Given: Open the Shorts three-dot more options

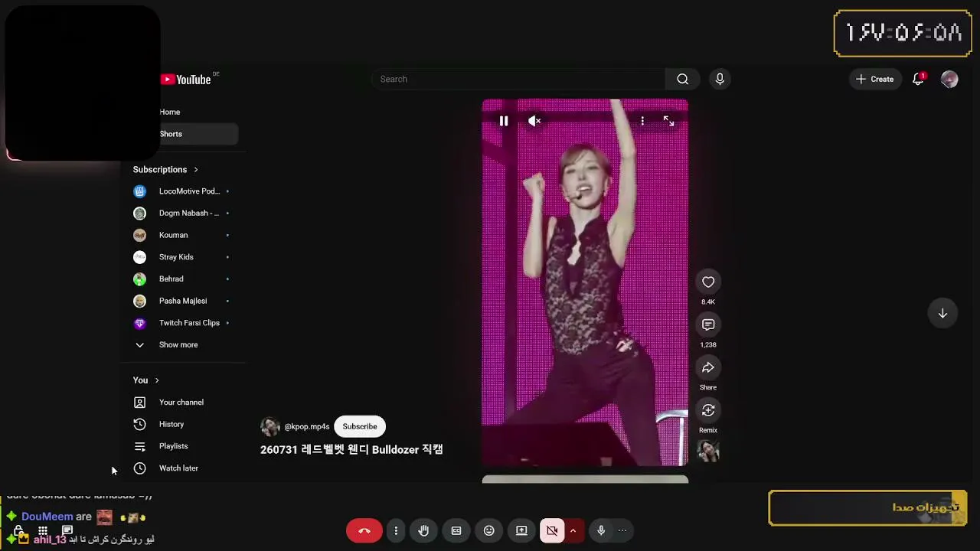Looking at the screenshot, I should tap(642, 121).
